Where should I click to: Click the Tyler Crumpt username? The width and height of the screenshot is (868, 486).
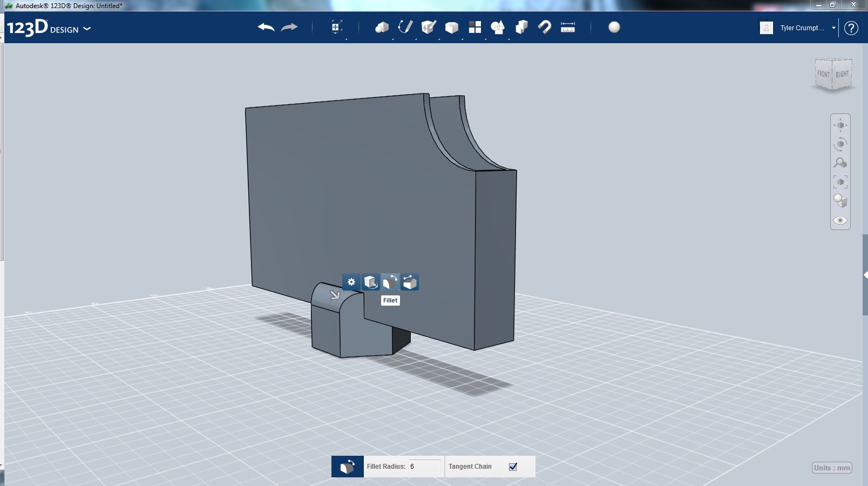(x=802, y=28)
